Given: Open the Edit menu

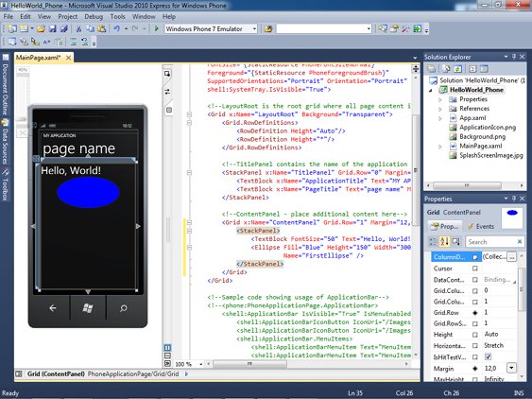Looking at the screenshot, I should pyautogui.click(x=26, y=16).
